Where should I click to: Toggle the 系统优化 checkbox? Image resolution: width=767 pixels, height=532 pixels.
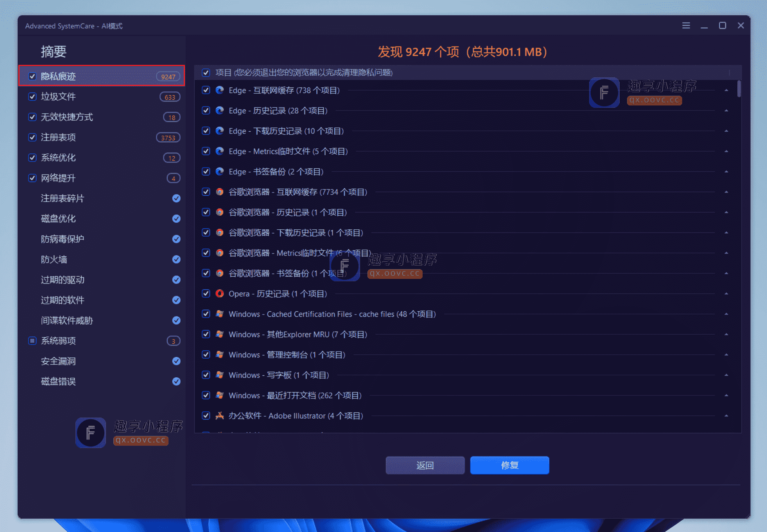32,157
